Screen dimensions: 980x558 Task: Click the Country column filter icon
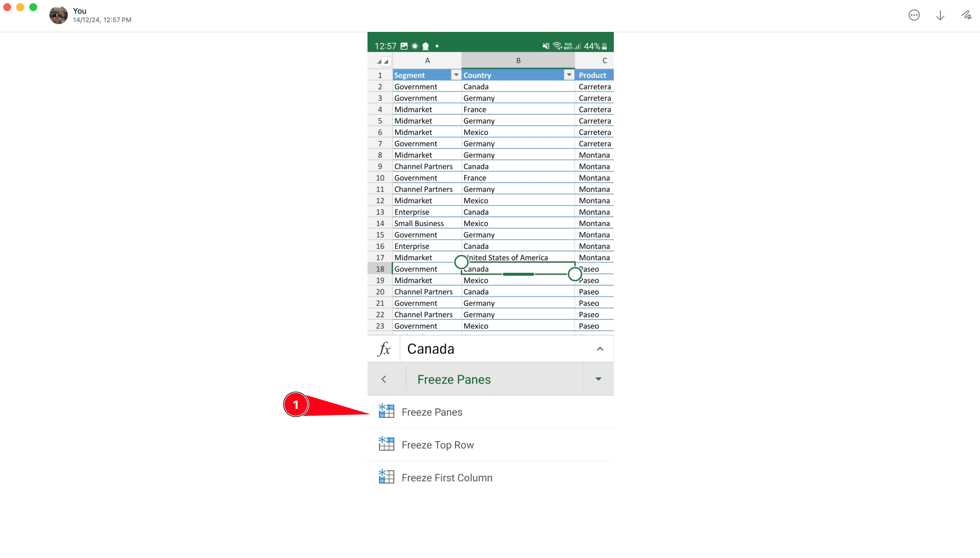click(569, 75)
